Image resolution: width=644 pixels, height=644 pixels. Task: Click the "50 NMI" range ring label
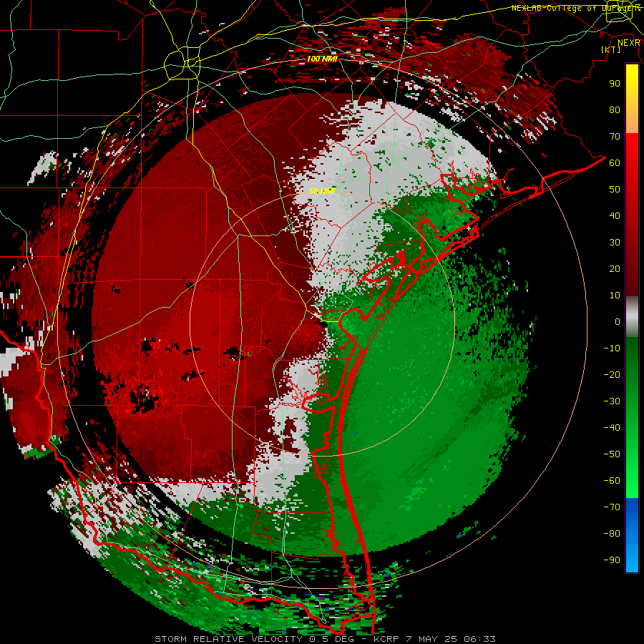click(x=322, y=191)
